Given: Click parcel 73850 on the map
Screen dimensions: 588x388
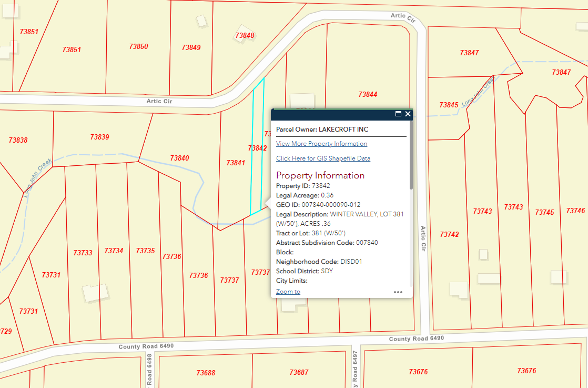Looking at the screenshot, I should pyautogui.click(x=138, y=47).
